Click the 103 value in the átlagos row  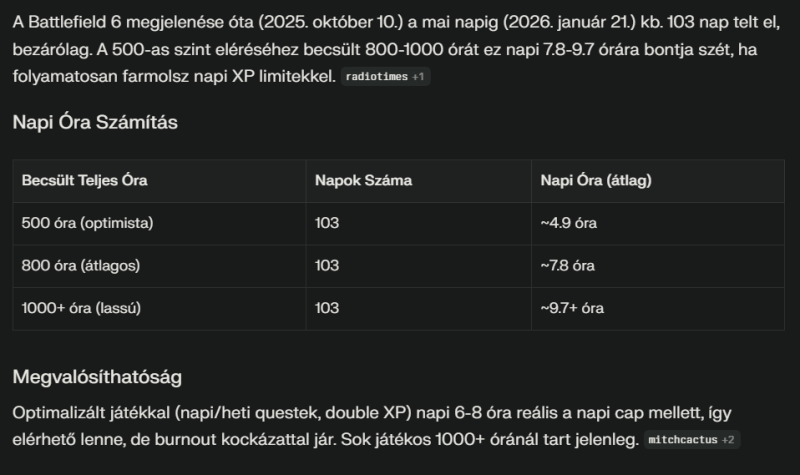click(327, 266)
